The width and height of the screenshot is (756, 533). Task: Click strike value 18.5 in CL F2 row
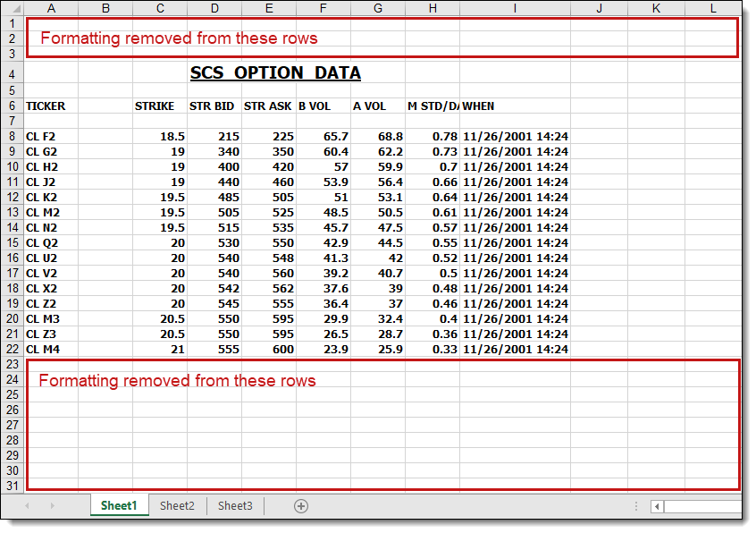click(x=160, y=137)
